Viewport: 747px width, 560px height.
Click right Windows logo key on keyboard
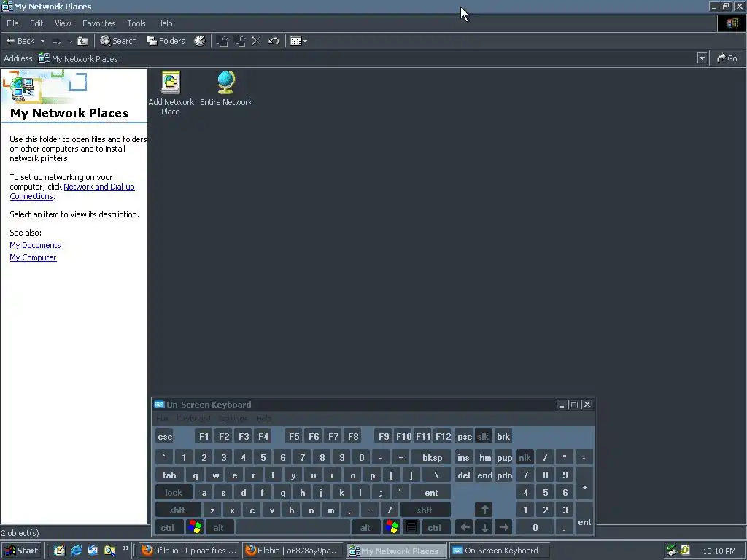392,527
